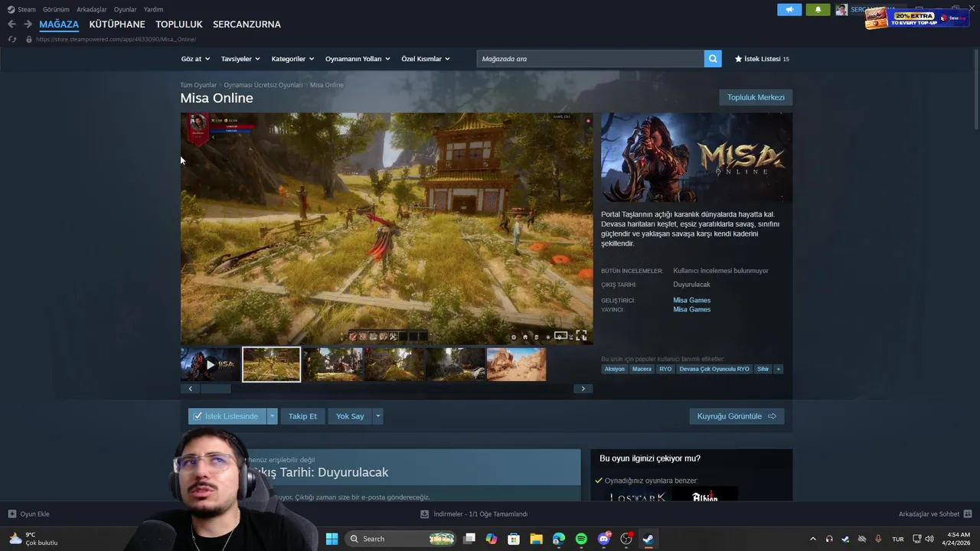The width and height of the screenshot is (980, 551).
Task: Go forward with the navigation arrow
Action: (x=28, y=24)
